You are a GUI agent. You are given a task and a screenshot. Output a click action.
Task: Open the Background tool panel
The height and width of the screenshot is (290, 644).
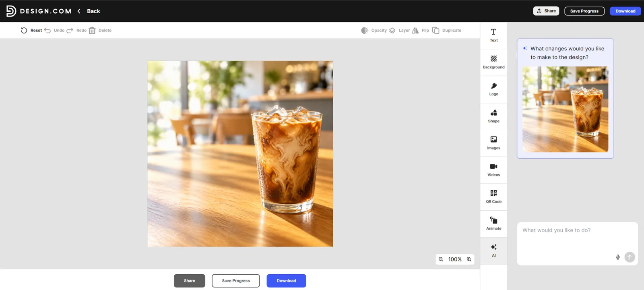493,62
